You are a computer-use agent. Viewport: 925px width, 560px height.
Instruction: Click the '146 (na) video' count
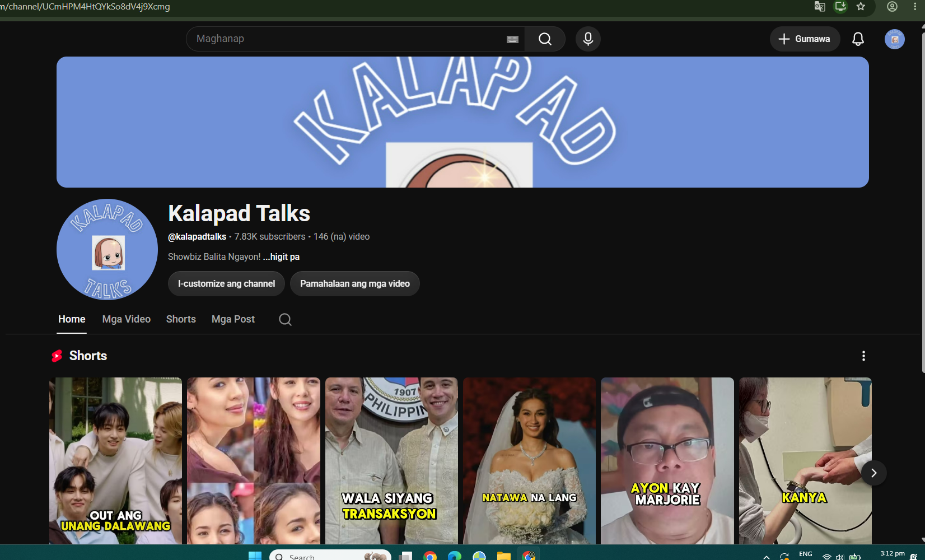click(x=342, y=237)
